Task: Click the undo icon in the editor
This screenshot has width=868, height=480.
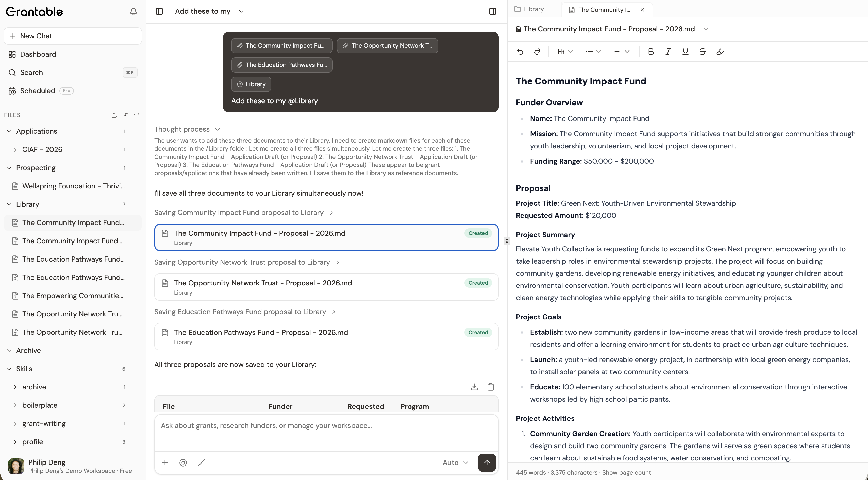Action: (x=520, y=51)
